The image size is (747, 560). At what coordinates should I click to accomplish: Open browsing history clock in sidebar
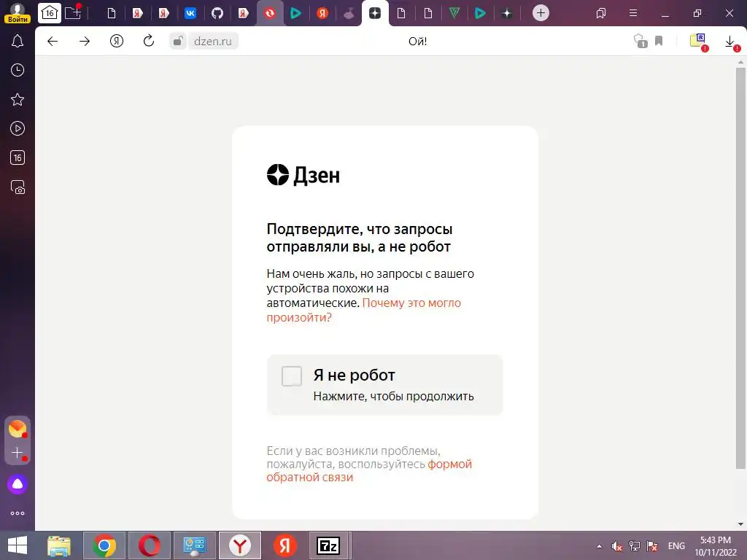click(x=18, y=71)
